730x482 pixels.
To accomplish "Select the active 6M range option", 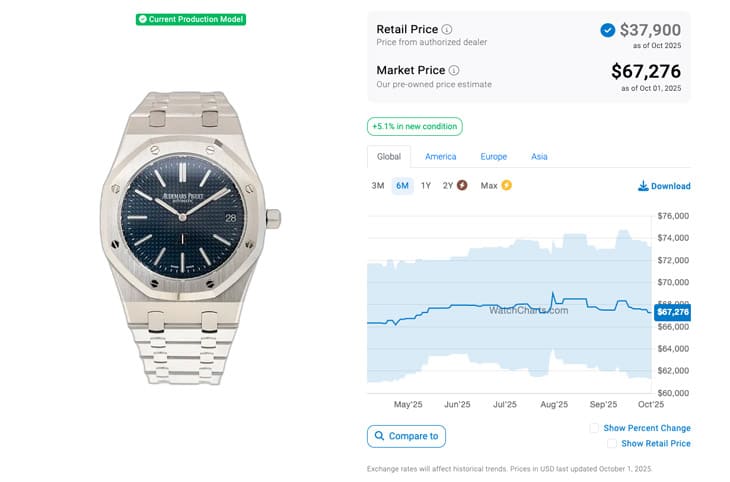I will click(x=402, y=185).
